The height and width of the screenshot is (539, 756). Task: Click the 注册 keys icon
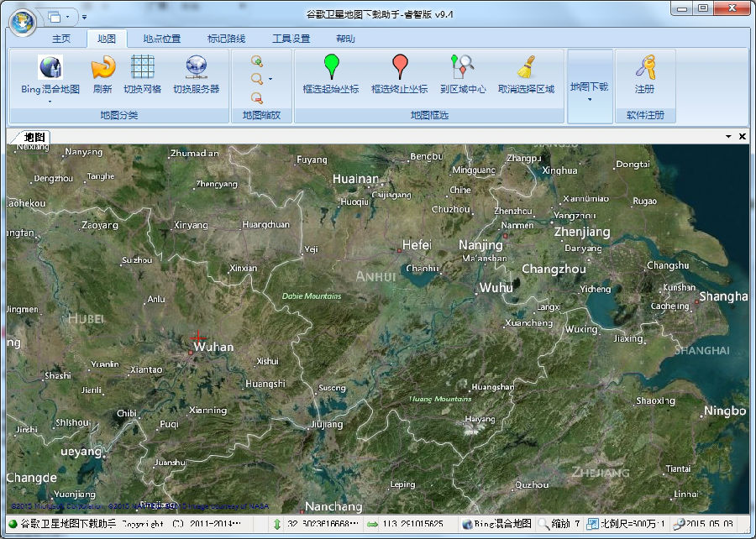(x=645, y=67)
